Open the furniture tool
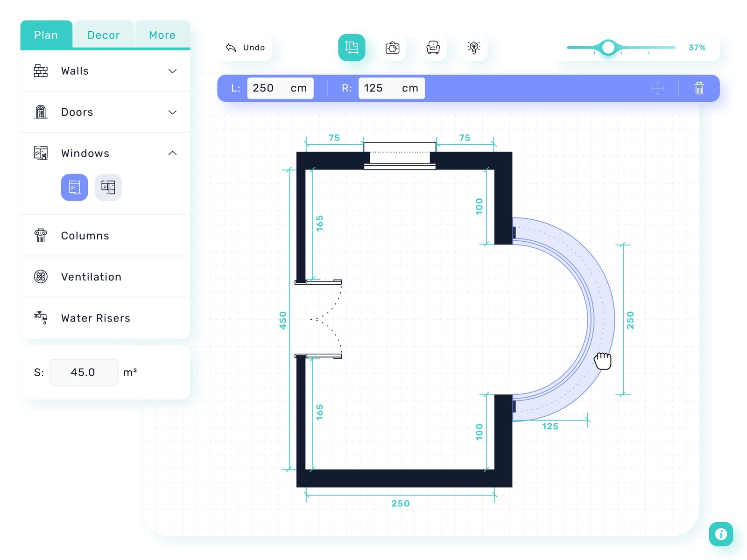 pyautogui.click(x=433, y=47)
